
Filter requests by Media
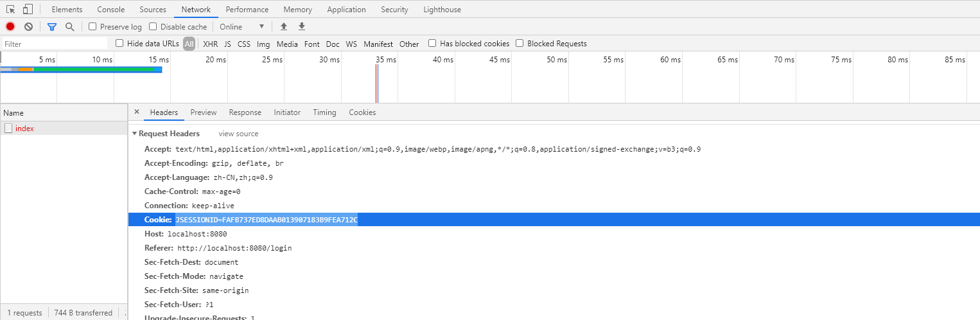(x=287, y=44)
